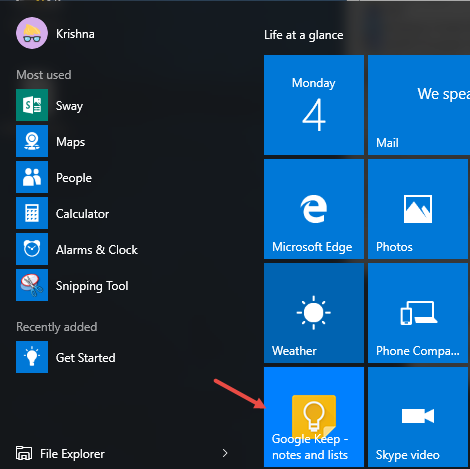Viewport: 470px width, 469px height.
Task: Click the Snipping Tool text label
Action: pos(92,286)
